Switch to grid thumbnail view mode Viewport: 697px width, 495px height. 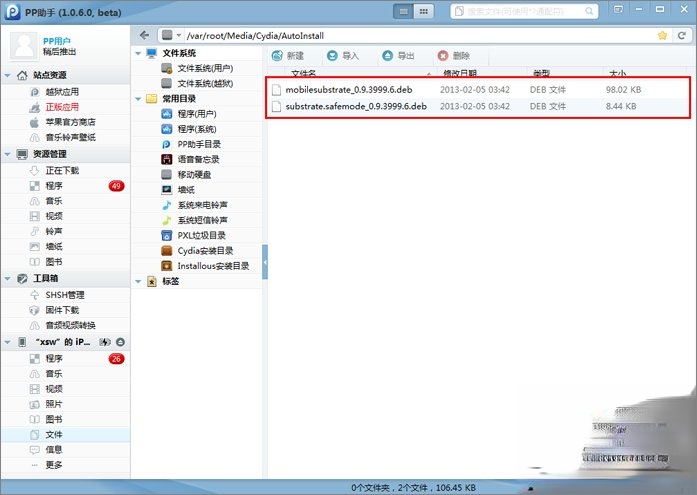click(x=424, y=12)
